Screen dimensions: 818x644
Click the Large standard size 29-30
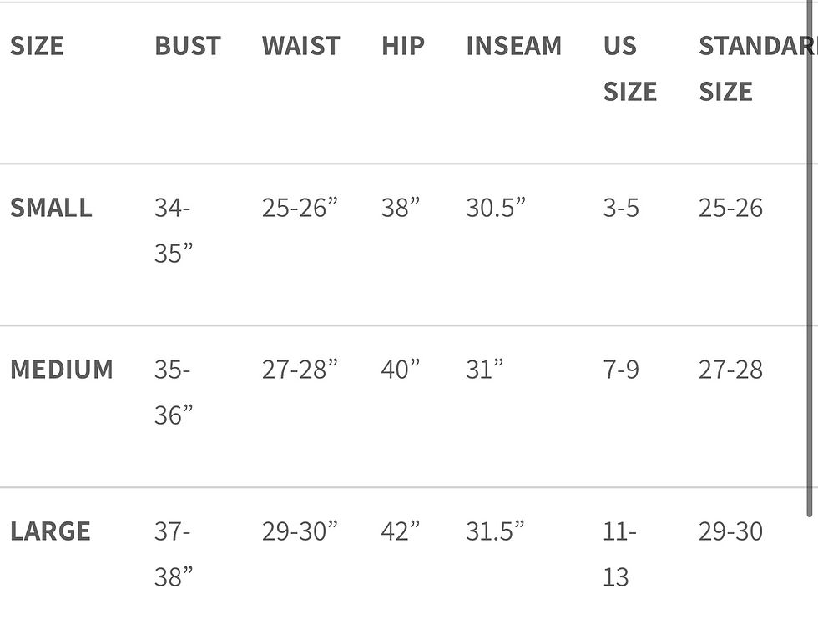point(731,531)
